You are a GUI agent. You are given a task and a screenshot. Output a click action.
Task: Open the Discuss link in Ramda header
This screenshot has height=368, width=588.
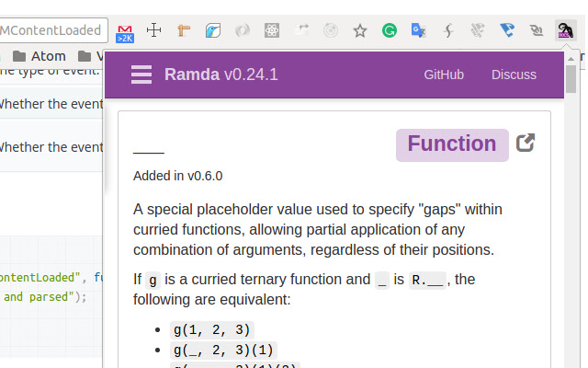(514, 75)
